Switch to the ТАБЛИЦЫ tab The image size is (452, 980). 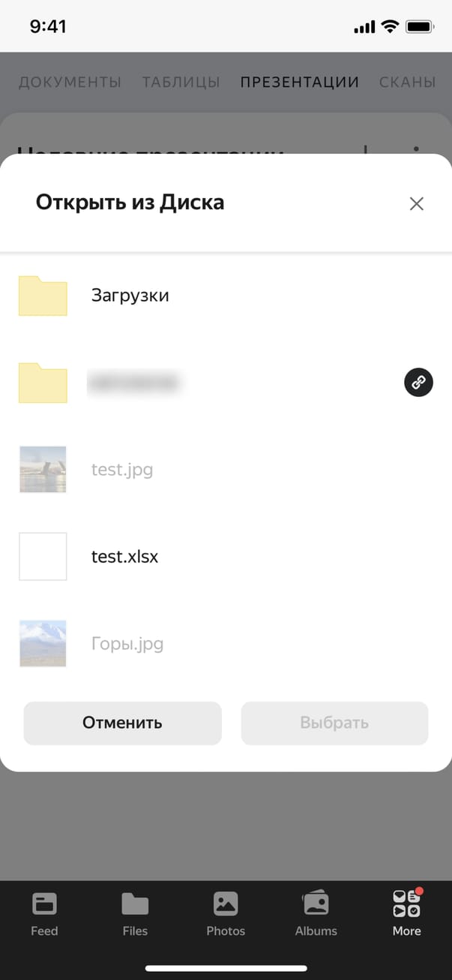click(x=181, y=82)
